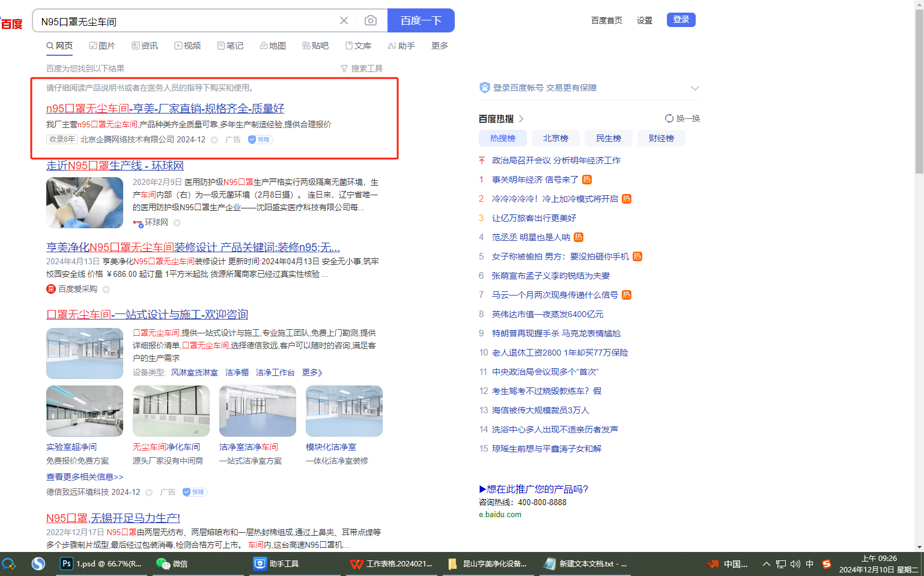The height and width of the screenshot is (576, 924).
Task: Select the 财经榜 hot list tab
Action: click(x=661, y=138)
